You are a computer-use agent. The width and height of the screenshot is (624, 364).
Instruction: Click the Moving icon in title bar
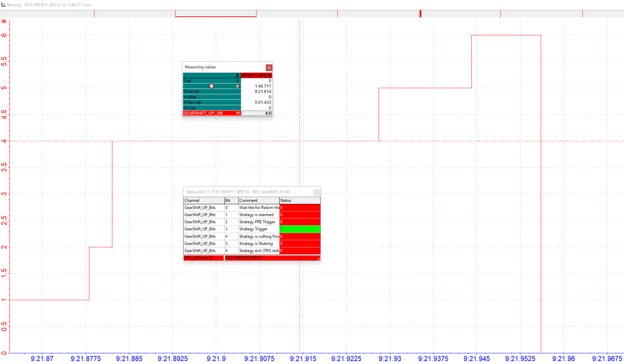point(3,5)
